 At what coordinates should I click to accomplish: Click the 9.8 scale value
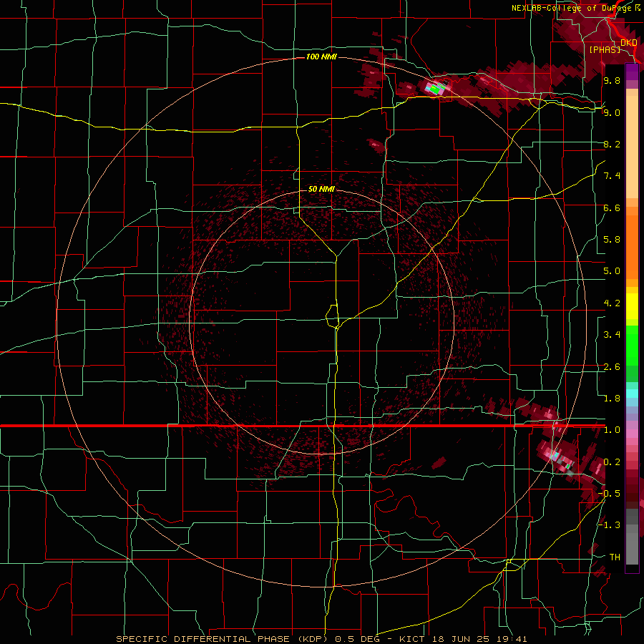click(x=612, y=80)
